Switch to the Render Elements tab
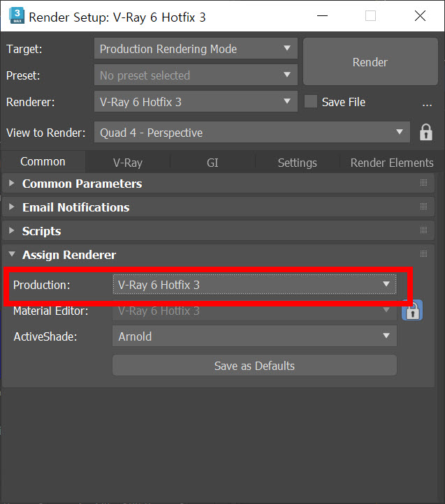445x504 pixels. [x=392, y=163]
